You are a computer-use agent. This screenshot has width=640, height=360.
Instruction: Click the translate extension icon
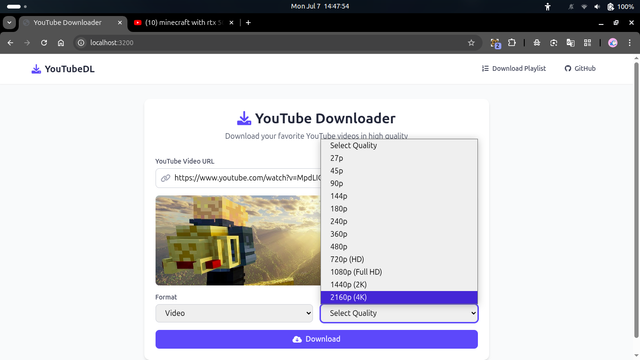570,43
